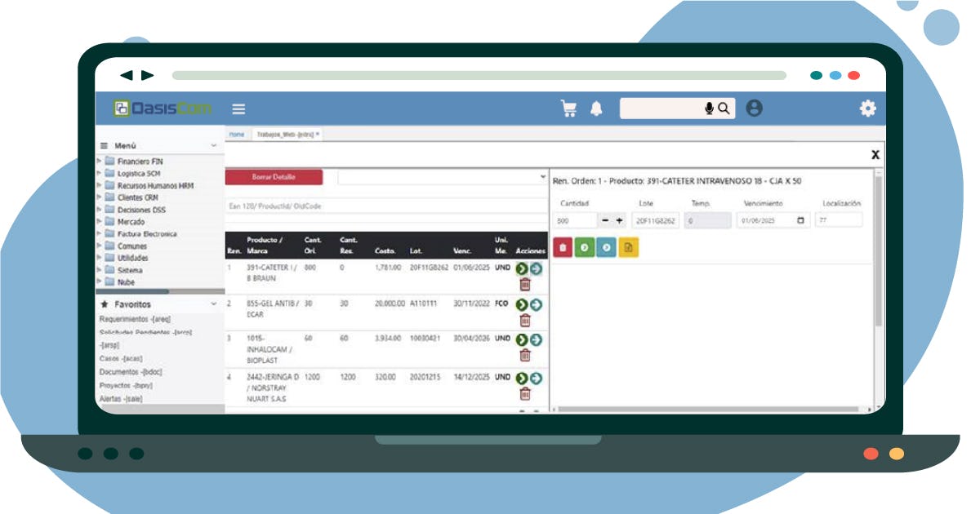Click the teal arrow for 2442-JERINGA row

coord(536,378)
